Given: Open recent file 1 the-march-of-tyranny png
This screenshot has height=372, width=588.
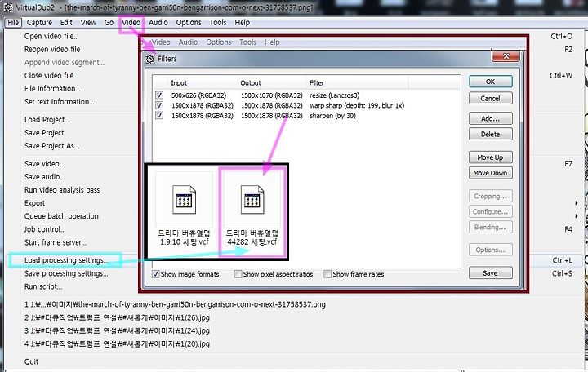Looking at the screenshot, I should pyautogui.click(x=175, y=304).
